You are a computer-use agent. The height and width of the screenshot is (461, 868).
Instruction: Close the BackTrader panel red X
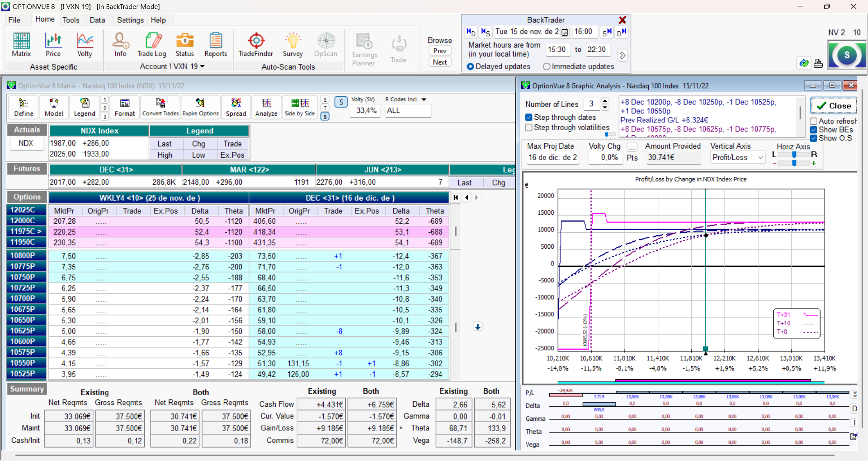click(x=622, y=20)
